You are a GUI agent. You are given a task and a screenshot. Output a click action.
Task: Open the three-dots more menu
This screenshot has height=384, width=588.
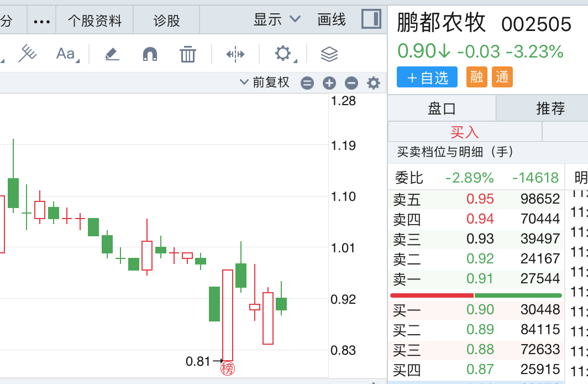[42, 21]
